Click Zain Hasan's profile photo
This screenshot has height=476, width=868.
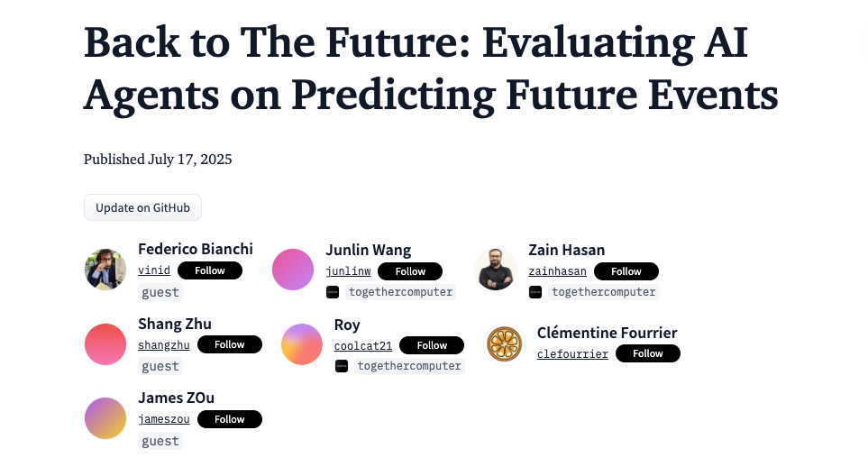click(495, 270)
